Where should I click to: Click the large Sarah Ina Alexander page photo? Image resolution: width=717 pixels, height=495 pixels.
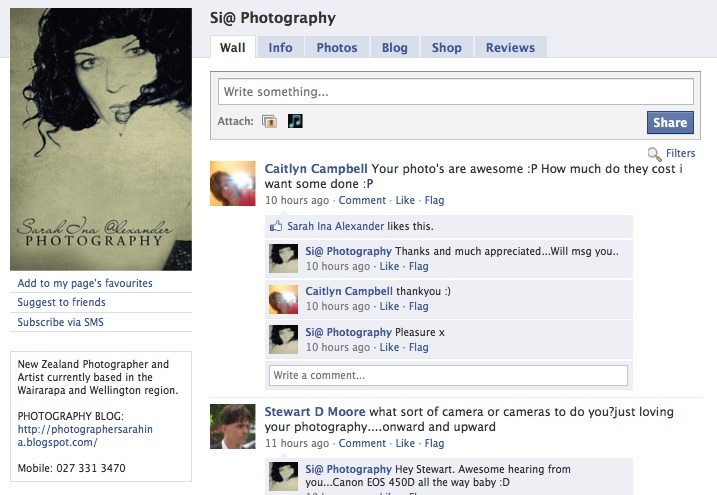pyautogui.click(x=101, y=139)
